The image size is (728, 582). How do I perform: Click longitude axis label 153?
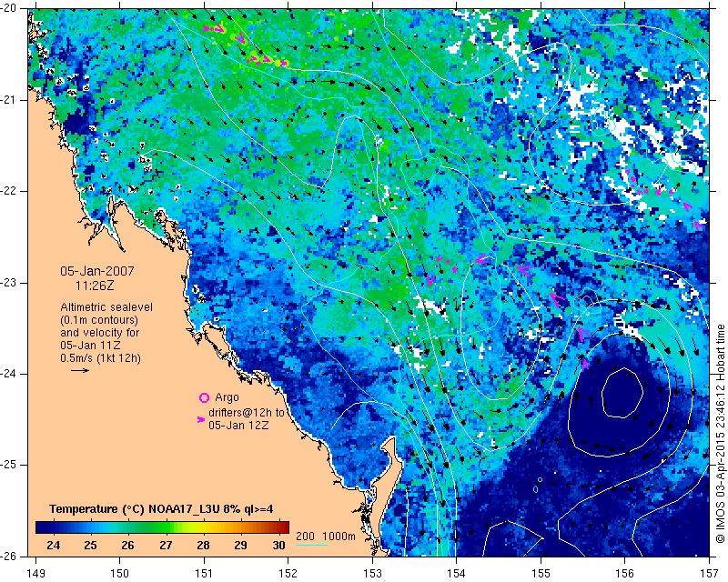(x=372, y=574)
